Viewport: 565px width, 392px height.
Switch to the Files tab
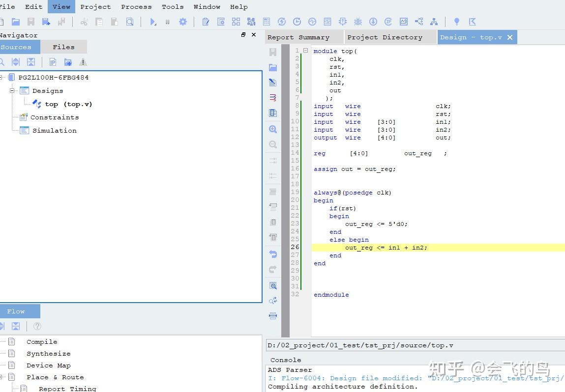(63, 47)
